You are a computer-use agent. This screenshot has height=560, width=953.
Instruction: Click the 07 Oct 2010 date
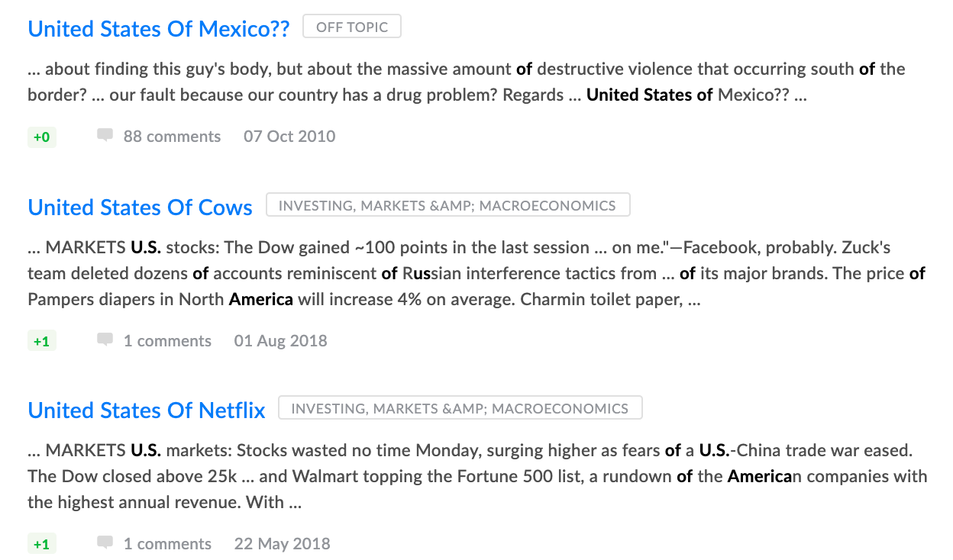click(289, 137)
